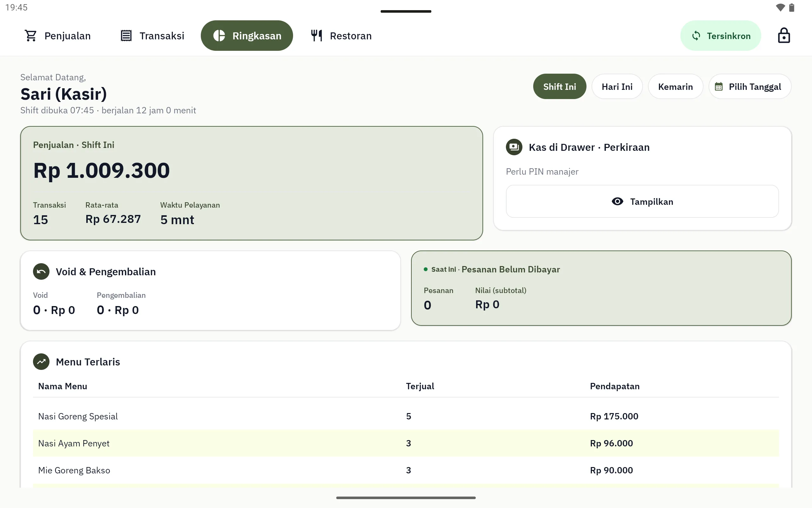Click the lock screen padlock icon
Viewport: 812px width, 508px height.
click(x=784, y=36)
